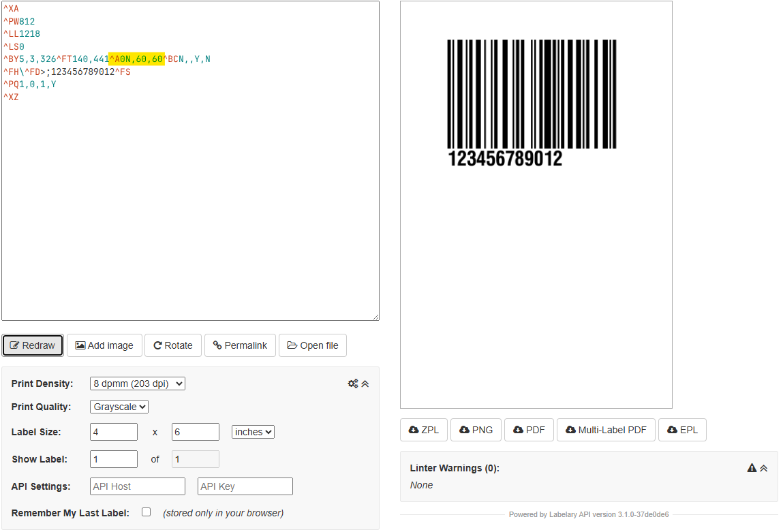
Task: Export the label as EPL
Action: 682,430
